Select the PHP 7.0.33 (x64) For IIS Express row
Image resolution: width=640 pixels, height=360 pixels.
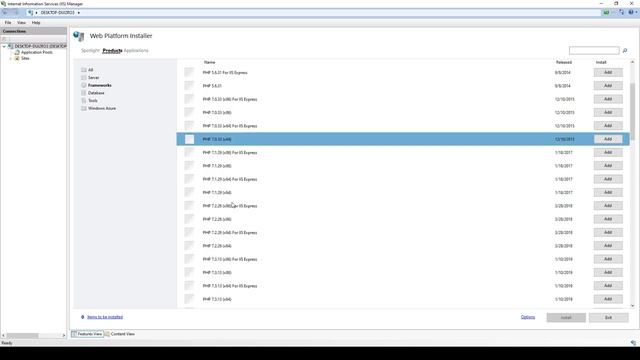pyautogui.click(x=403, y=126)
